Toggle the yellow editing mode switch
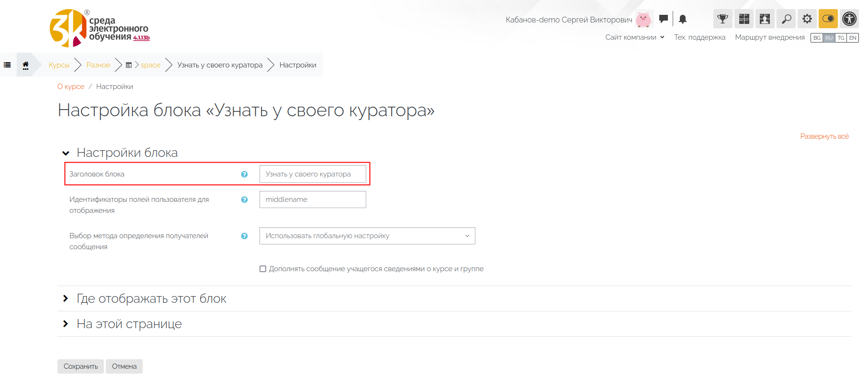The width and height of the screenshot is (868, 386). tap(828, 19)
